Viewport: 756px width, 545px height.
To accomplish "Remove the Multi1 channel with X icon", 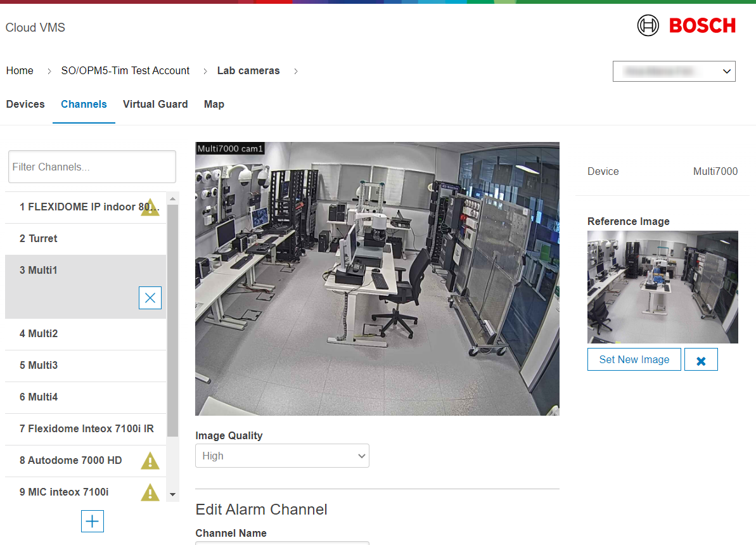I will 150,298.
